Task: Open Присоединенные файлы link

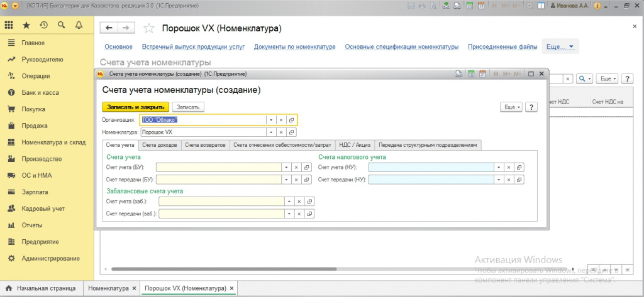Action: pos(502,46)
